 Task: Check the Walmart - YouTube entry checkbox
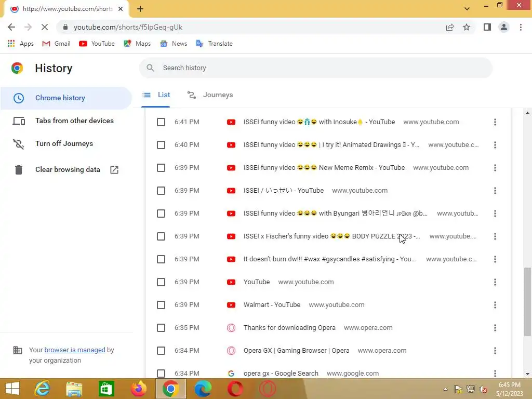pyautogui.click(x=161, y=305)
